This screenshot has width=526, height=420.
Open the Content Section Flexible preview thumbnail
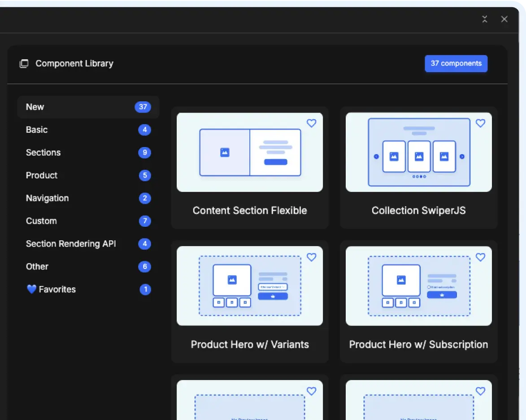tap(250, 152)
